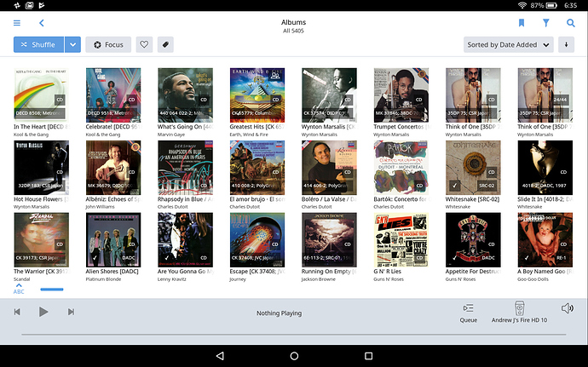Select zone Andrew J's Fire HD 10
The height and width of the screenshot is (367, 588).
click(x=519, y=312)
